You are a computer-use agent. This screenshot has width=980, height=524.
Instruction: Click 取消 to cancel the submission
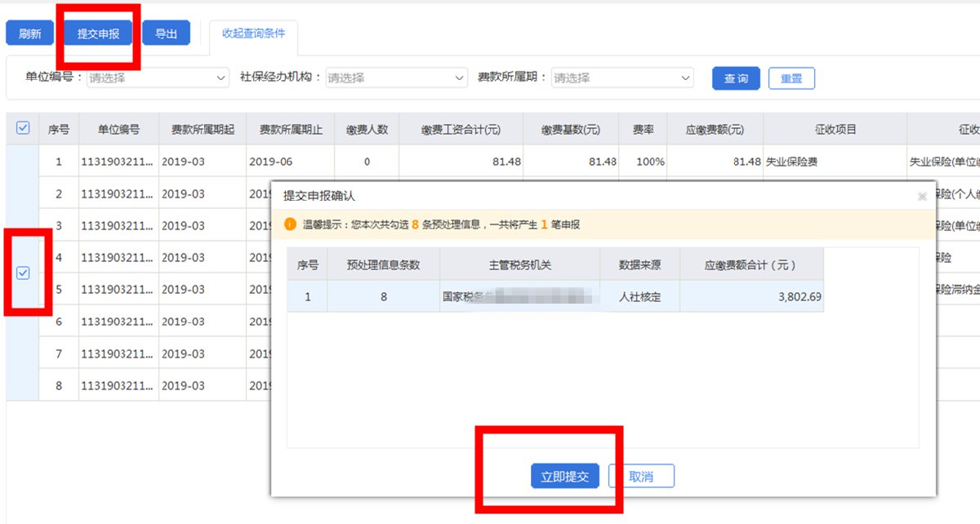pos(641,477)
